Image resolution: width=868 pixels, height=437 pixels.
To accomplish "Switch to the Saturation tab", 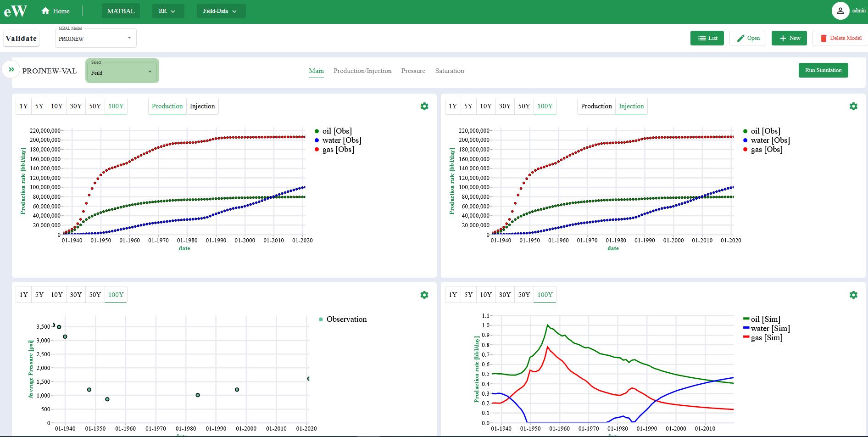I will pyautogui.click(x=450, y=71).
